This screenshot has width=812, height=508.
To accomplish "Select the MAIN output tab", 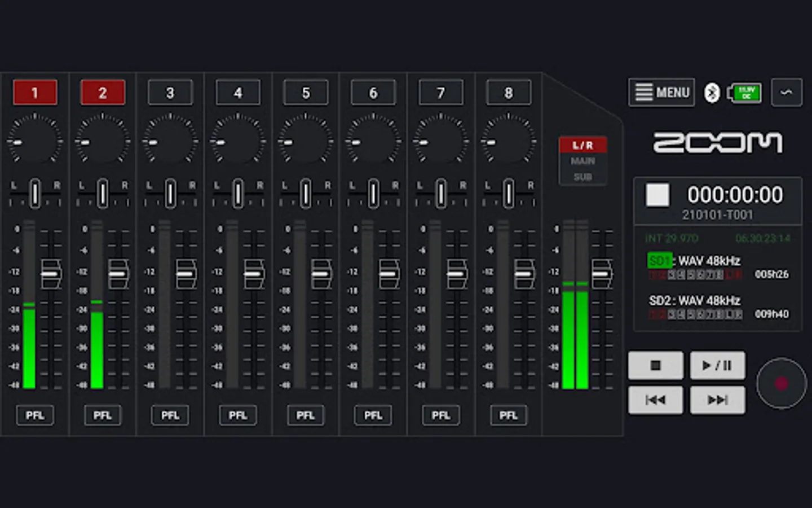I will click(x=583, y=161).
